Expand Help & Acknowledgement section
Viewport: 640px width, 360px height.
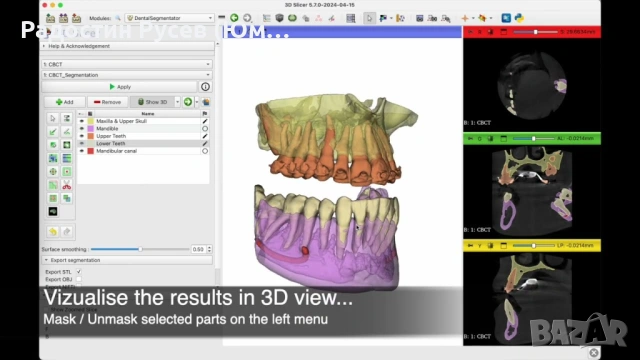(x=127, y=46)
